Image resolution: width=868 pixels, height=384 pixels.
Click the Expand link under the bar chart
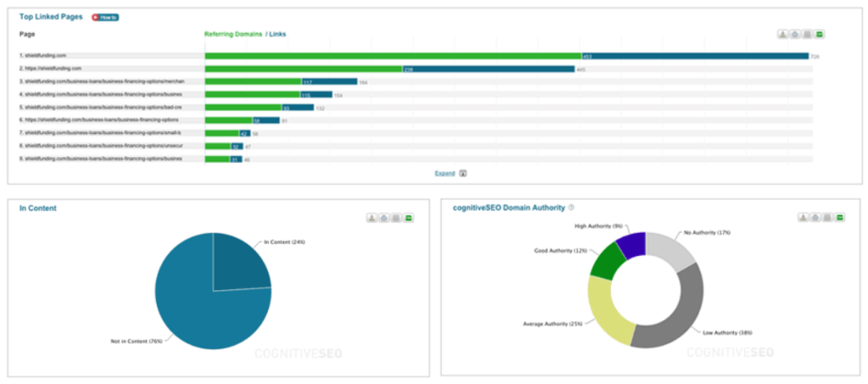pos(444,173)
